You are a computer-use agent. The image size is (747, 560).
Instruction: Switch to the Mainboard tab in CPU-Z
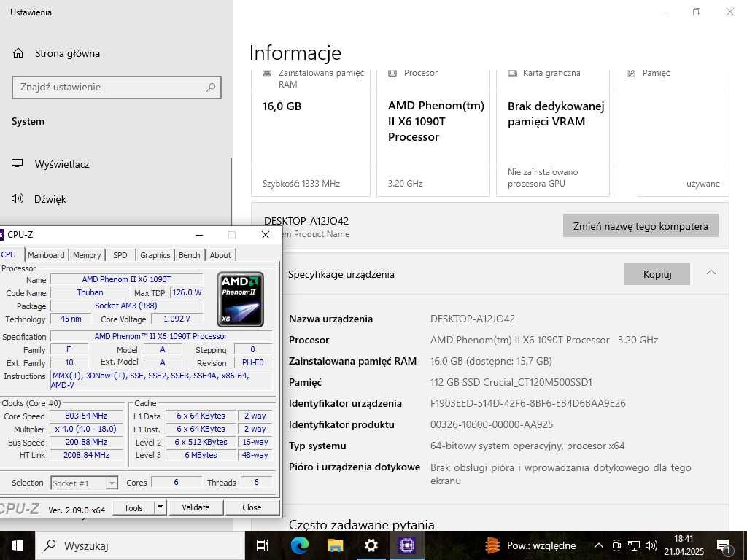(x=46, y=255)
